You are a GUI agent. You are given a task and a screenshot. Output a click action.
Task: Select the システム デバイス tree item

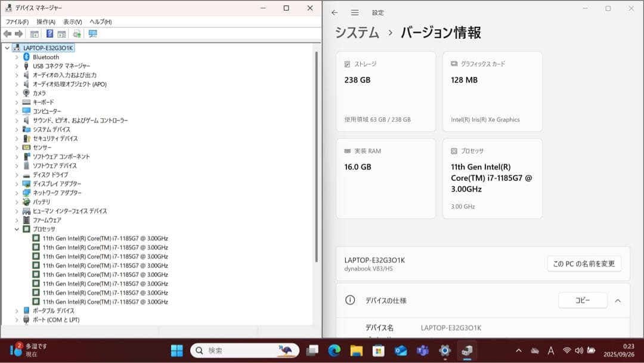point(51,130)
